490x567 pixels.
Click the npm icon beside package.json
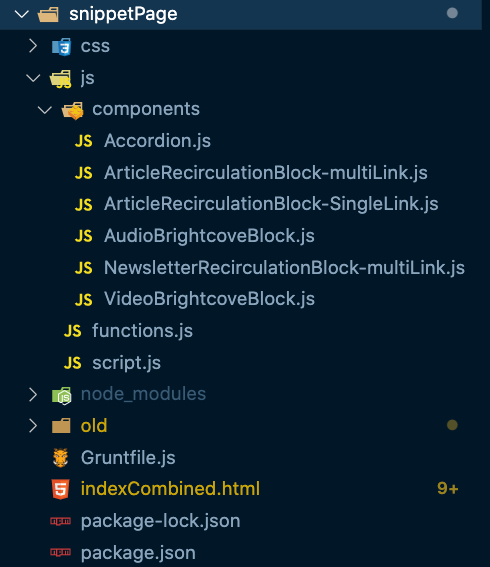coord(60,552)
